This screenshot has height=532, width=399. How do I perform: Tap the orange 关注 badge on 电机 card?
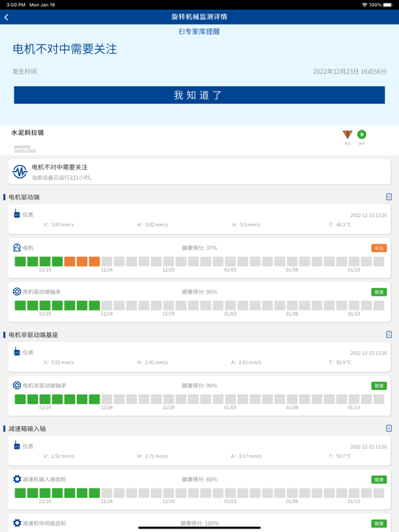click(379, 248)
